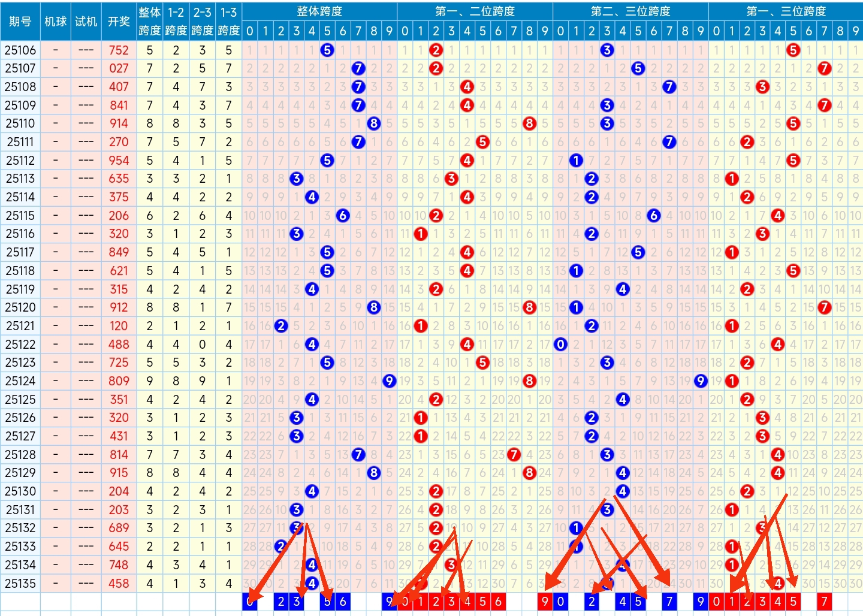
Task: Click 第二、三位跨度 blue ball 7 in row 25108
Action: tap(669, 87)
